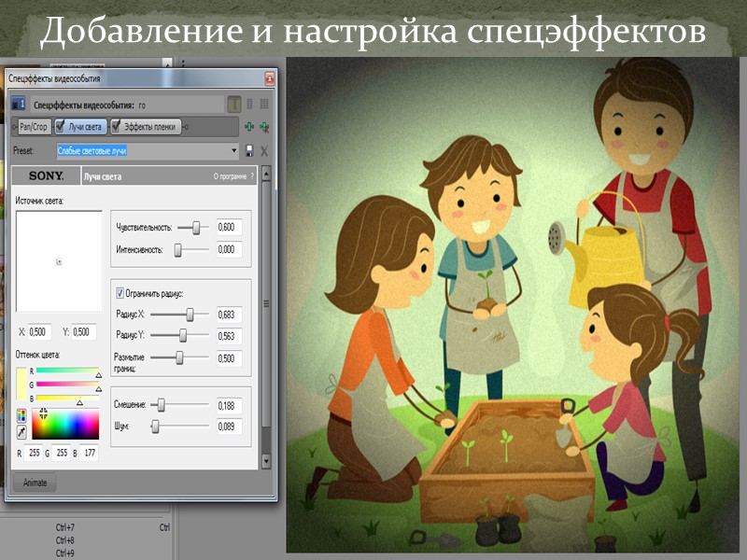The height and width of the screenshot is (560, 747).
Task: Select the two-column layout view icon
Action: pyautogui.click(x=249, y=104)
